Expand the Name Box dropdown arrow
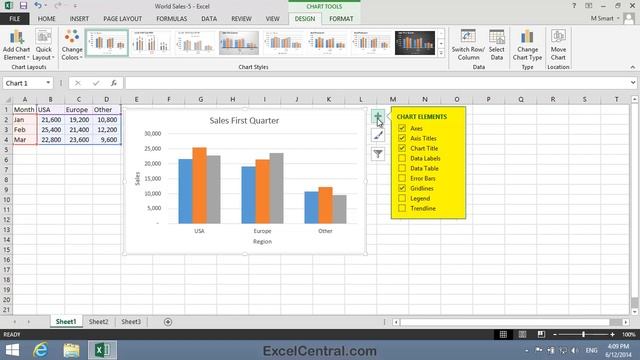This screenshot has width=640, height=360. coord(48,83)
